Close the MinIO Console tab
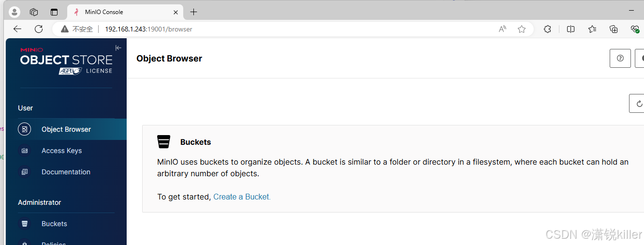Viewport: 644px width, 245px height. [x=176, y=12]
